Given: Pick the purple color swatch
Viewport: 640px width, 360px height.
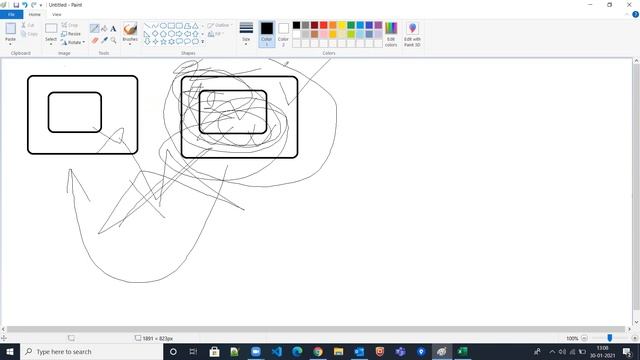Looking at the screenshot, I should [x=378, y=25].
